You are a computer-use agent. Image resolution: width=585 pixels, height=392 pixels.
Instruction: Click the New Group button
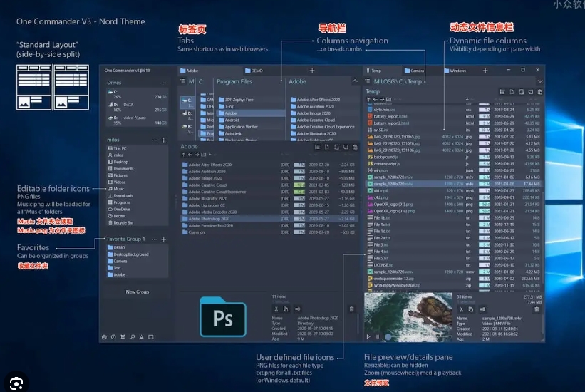point(138,292)
